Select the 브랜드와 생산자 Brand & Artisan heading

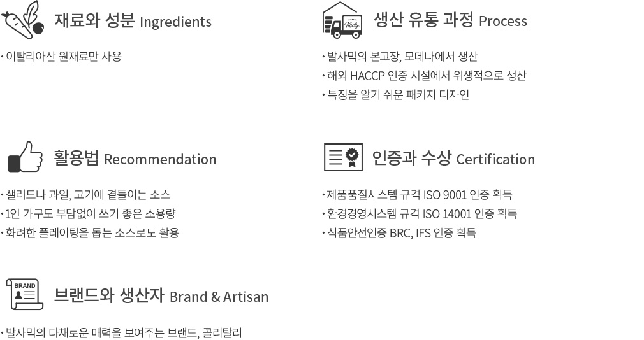[161, 295]
